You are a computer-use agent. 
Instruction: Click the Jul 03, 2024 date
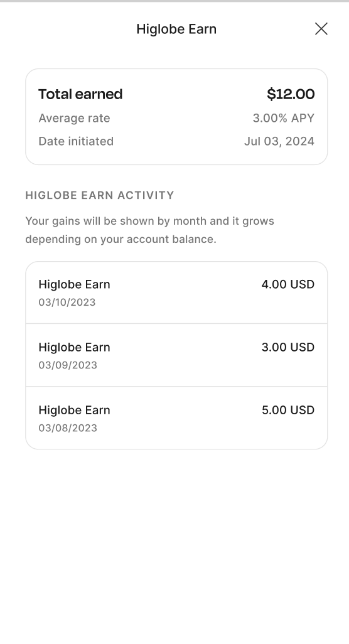[279, 141]
